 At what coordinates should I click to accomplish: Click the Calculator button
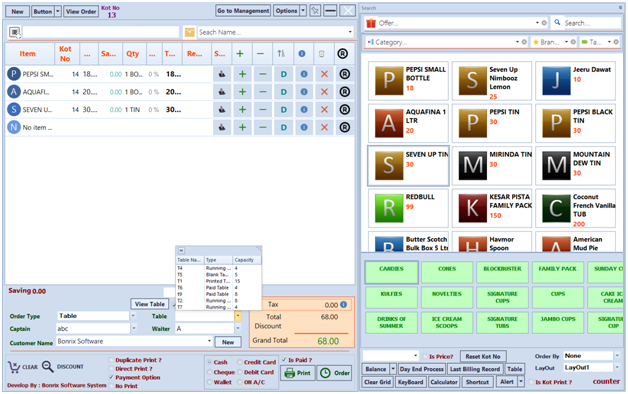point(444,382)
